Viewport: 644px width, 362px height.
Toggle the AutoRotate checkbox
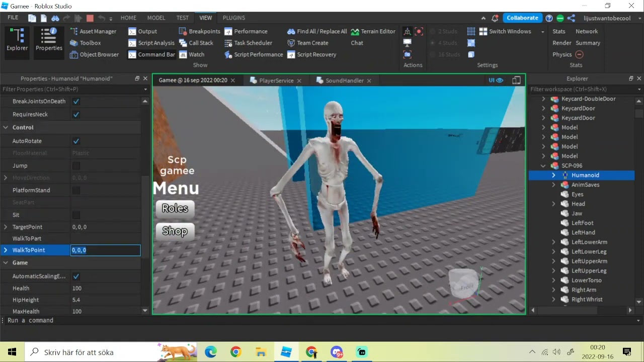[x=76, y=141]
